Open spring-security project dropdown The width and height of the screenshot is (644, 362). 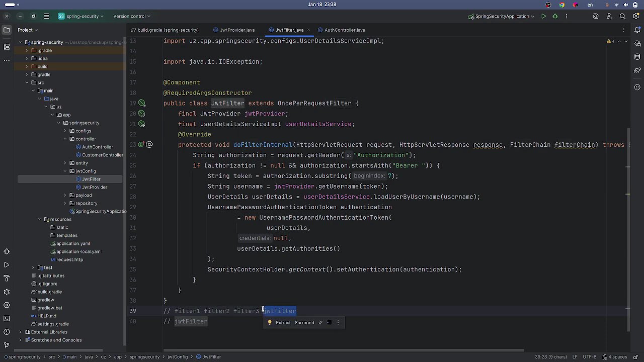coord(80,16)
